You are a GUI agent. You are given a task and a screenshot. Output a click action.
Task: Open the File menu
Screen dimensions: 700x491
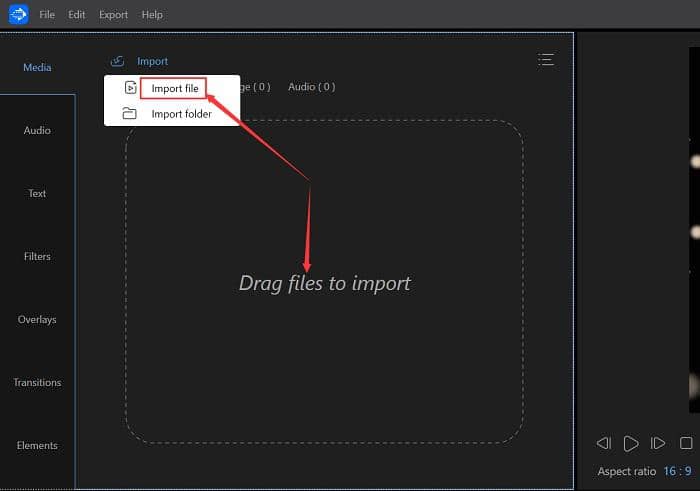click(47, 15)
